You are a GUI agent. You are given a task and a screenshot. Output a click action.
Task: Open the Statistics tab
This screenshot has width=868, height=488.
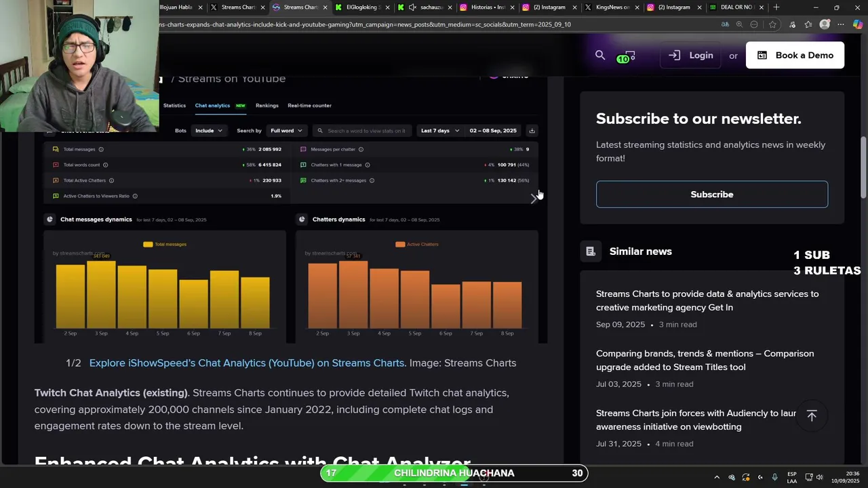tap(174, 106)
